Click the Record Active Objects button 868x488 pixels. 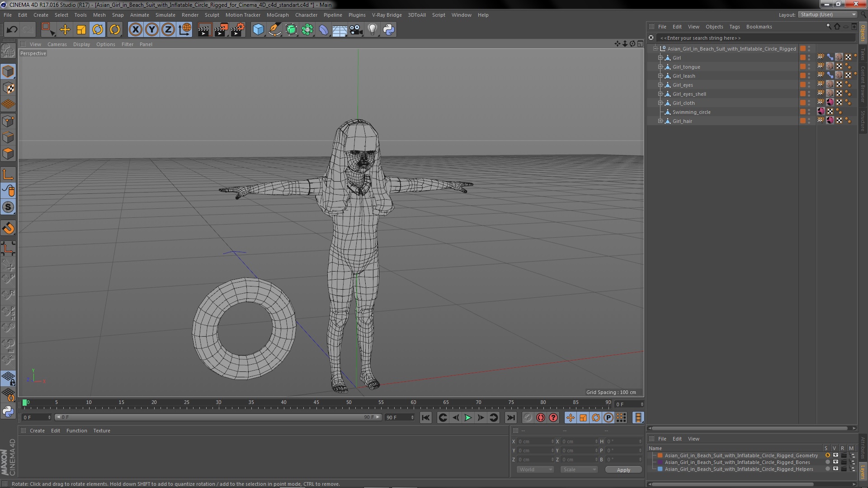click(528, 418)
